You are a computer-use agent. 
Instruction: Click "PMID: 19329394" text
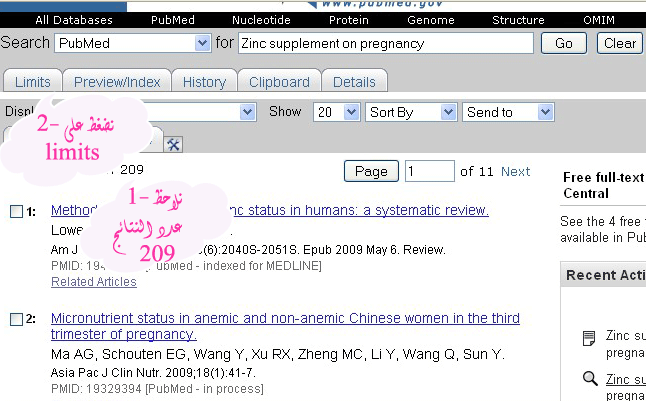[96, 389]
